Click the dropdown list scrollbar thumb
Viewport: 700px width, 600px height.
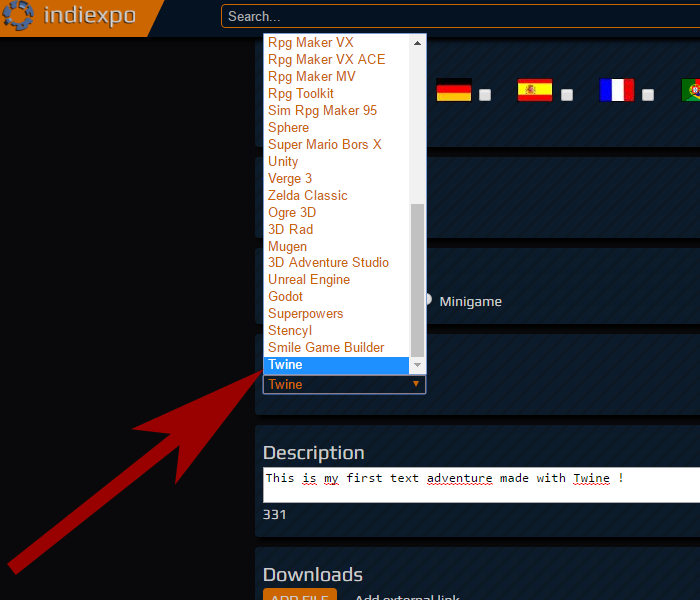417,280
